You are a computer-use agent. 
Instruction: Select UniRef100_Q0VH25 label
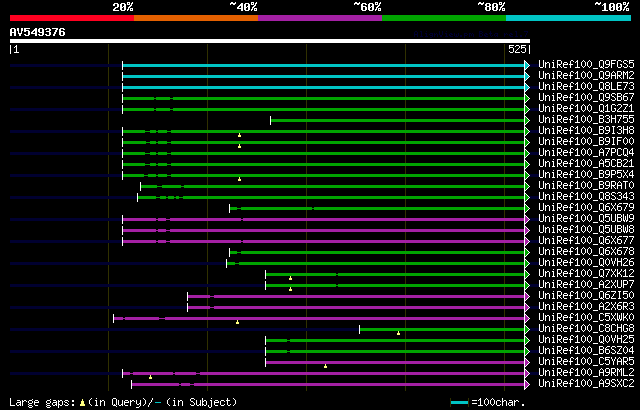pyautogui.click(x=586, y=340)
